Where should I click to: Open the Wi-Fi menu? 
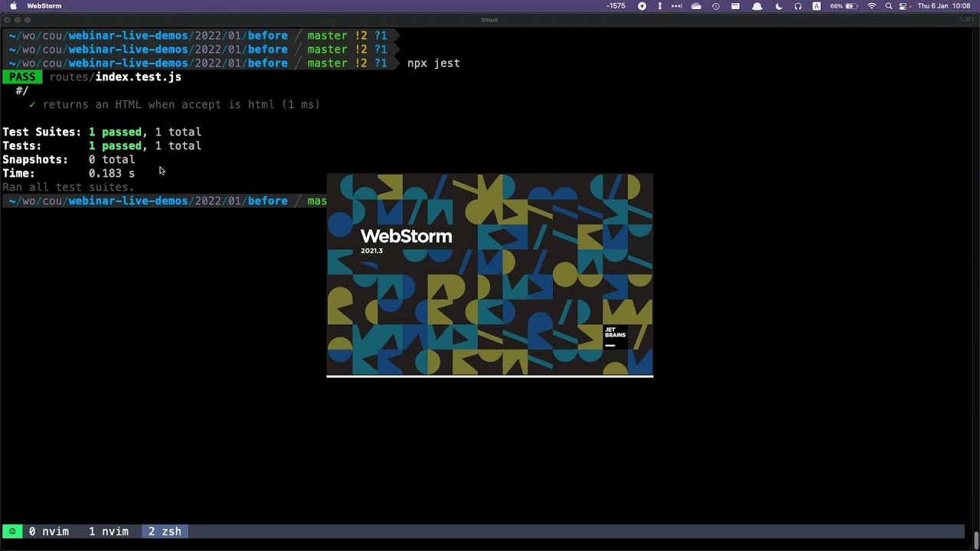[x=871, y=6]
